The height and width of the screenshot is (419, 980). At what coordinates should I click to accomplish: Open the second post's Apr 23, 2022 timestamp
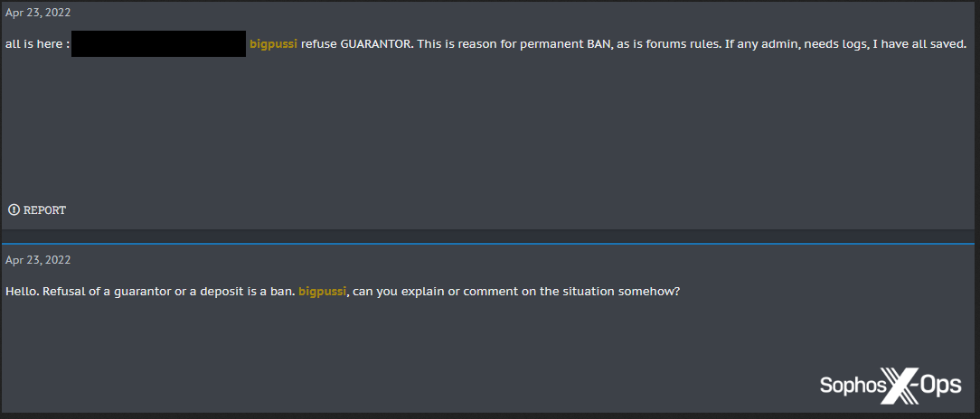point(38,260)
